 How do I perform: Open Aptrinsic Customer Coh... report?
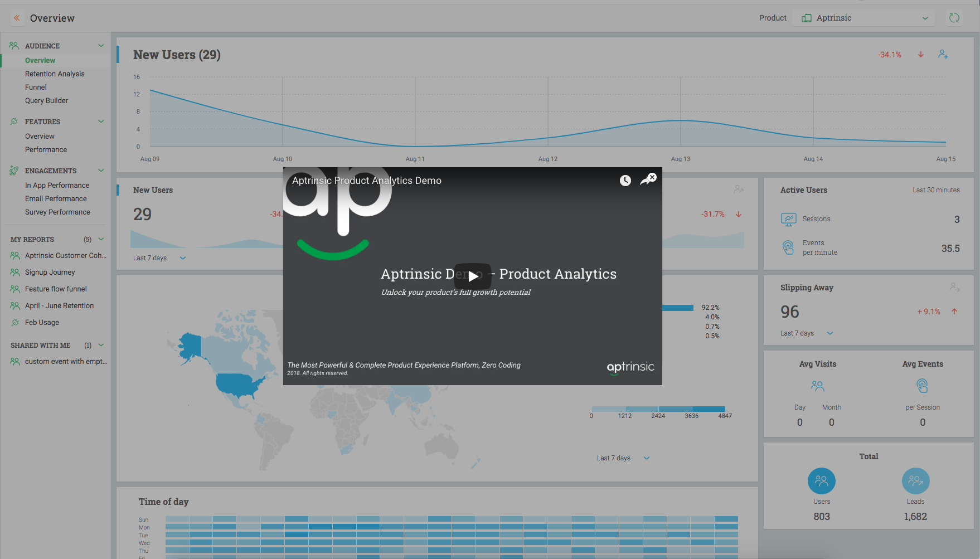point(65,255)
